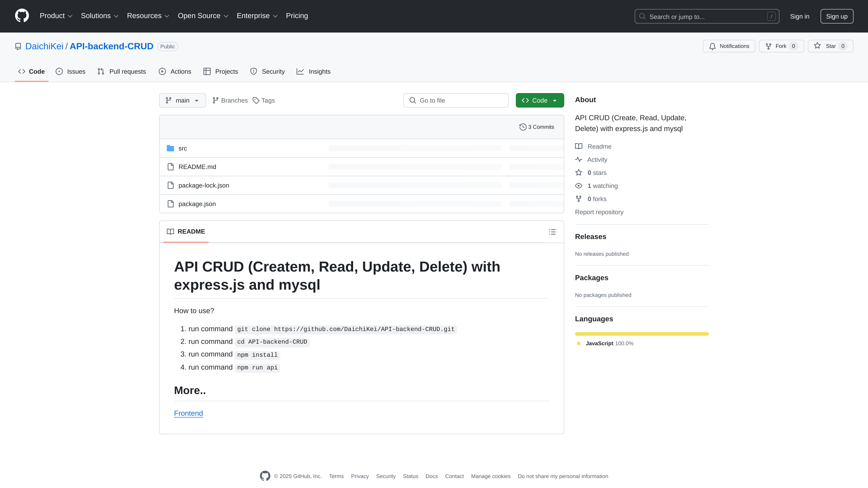868x488 pixels.
Task: Click the Sign up button
Action: coord(837,16)
